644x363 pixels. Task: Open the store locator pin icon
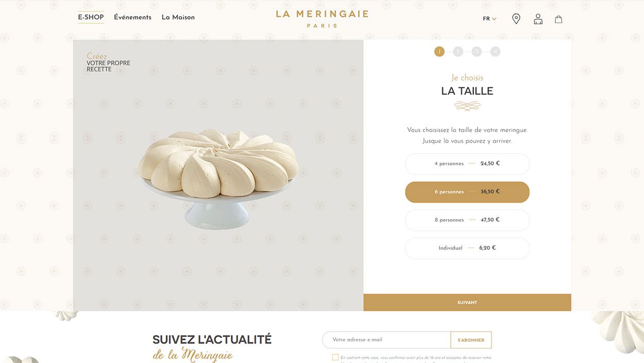516,19
